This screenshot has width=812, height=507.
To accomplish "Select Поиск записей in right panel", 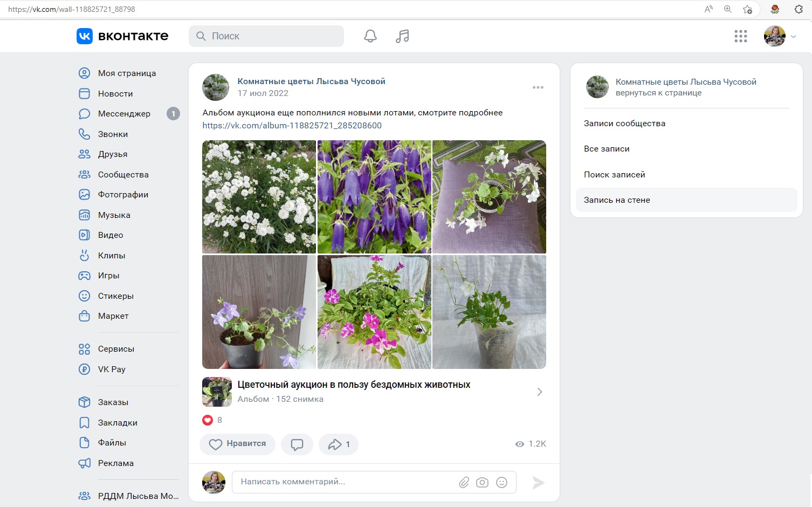I will click(x=614, y=175).
